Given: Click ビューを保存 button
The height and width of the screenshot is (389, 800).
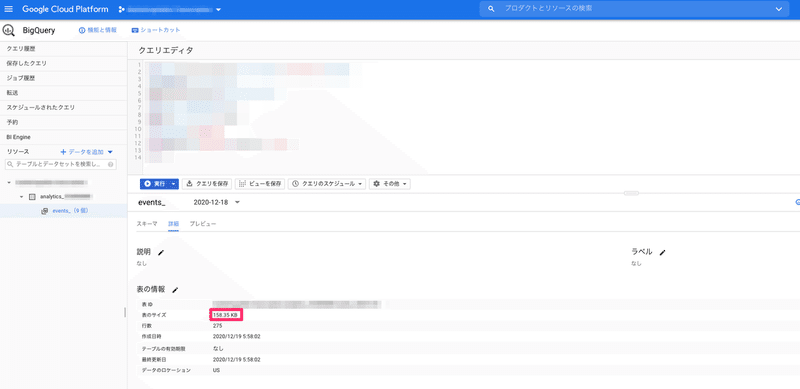Looking at the screenshot, I should 260,183.
